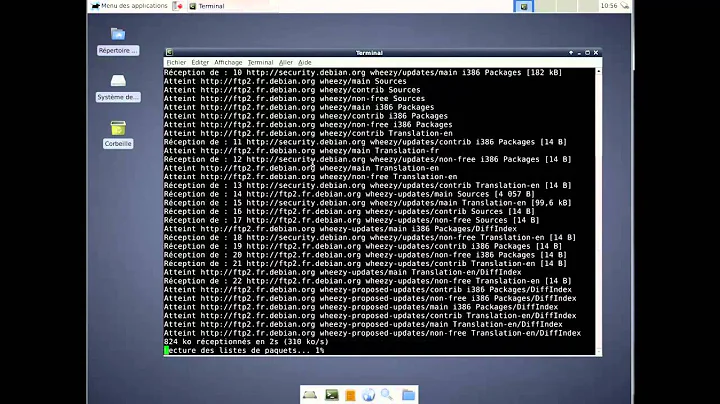Click the 'Réception de : 14' main Sources [4 057 B] line

pyautogui.click(x=349, y=194)
